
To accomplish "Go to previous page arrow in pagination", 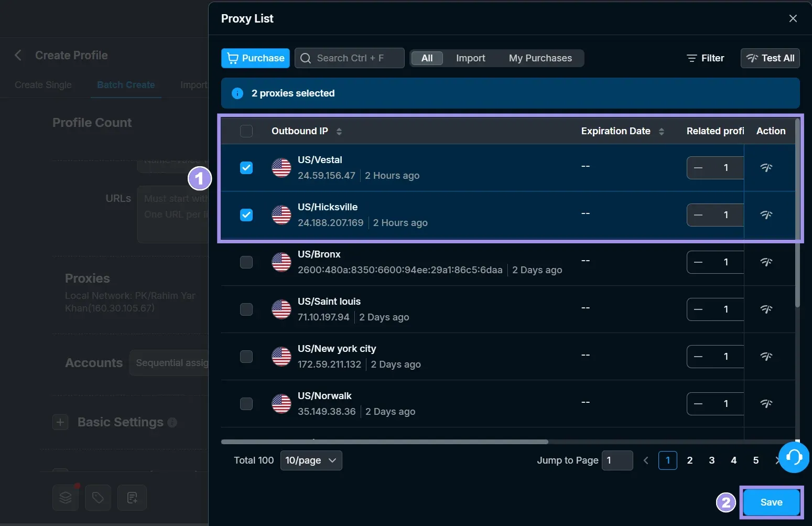I will (x=646, y=460).
